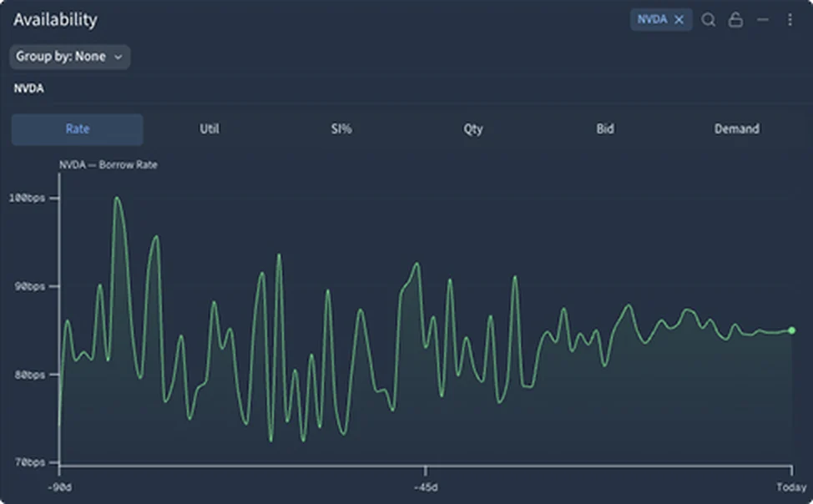Open the three-dot more options menu
Viewport: 813px width, 504px height.
[790, 20]
